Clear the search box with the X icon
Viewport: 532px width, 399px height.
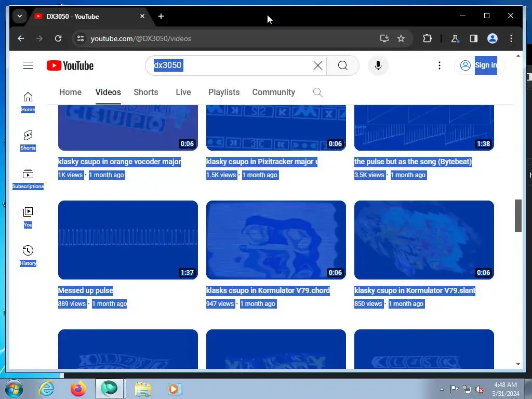point(318,65)
